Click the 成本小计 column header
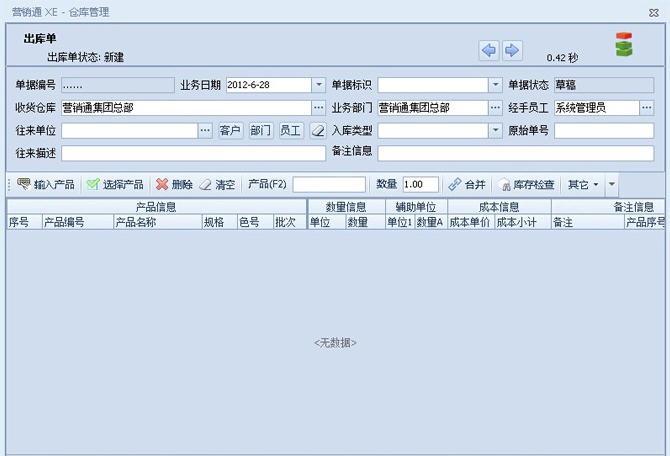This screenshot has height=456, width=670. click(x=523, y=222)
